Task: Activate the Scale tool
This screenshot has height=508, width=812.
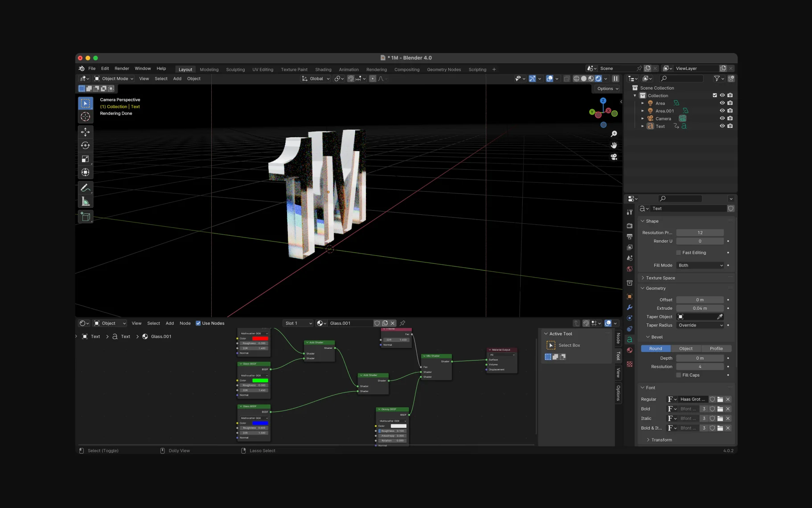Action: click(85, 159)
